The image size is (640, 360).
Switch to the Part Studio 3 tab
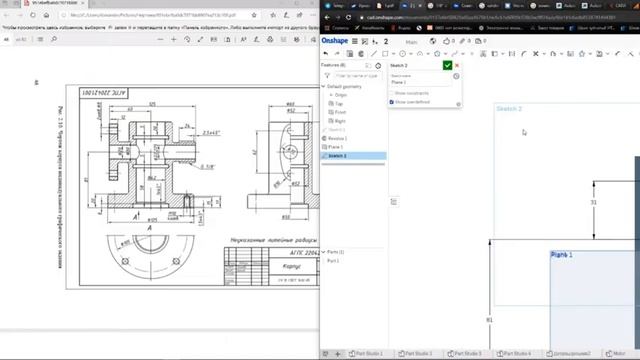464,353
